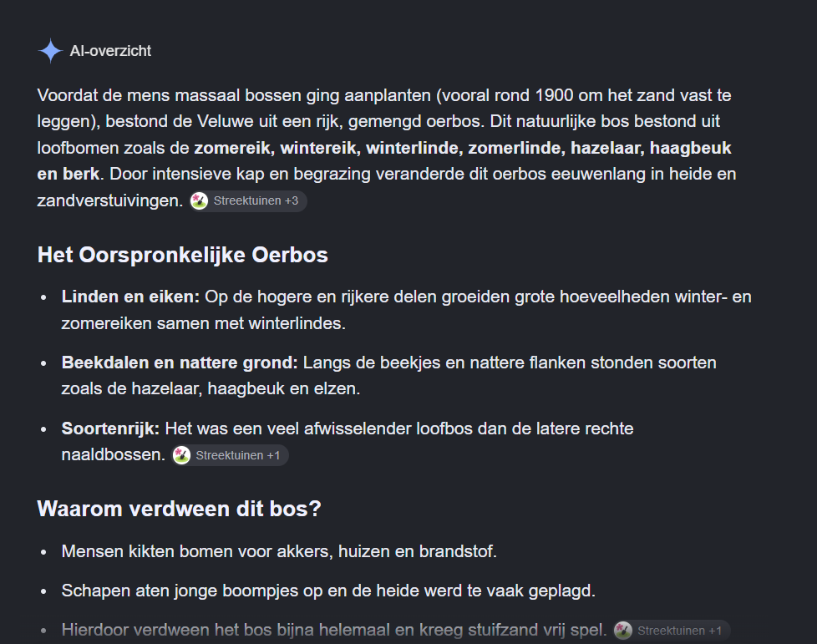The width and height of the screenshot is (817, 644).
Task: Click the bold words "en berk"
Action: click(x=68, y=174)
